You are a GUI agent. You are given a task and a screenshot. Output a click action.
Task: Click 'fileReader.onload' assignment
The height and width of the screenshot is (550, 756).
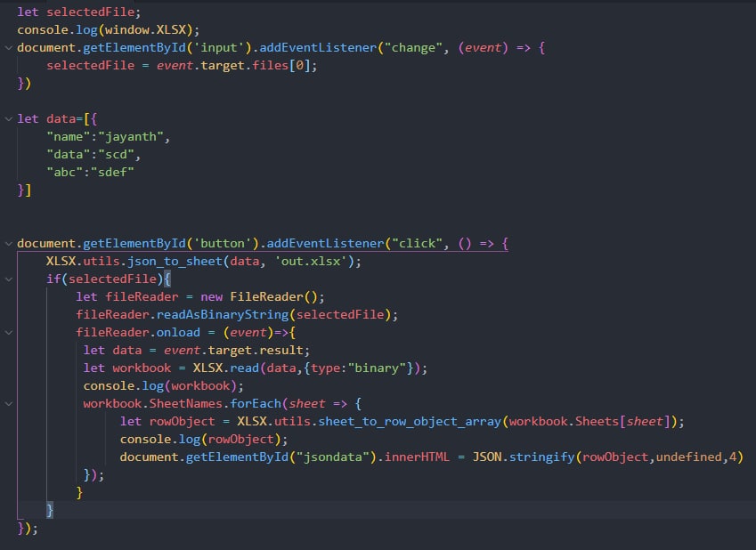click(x=138, y=333)
